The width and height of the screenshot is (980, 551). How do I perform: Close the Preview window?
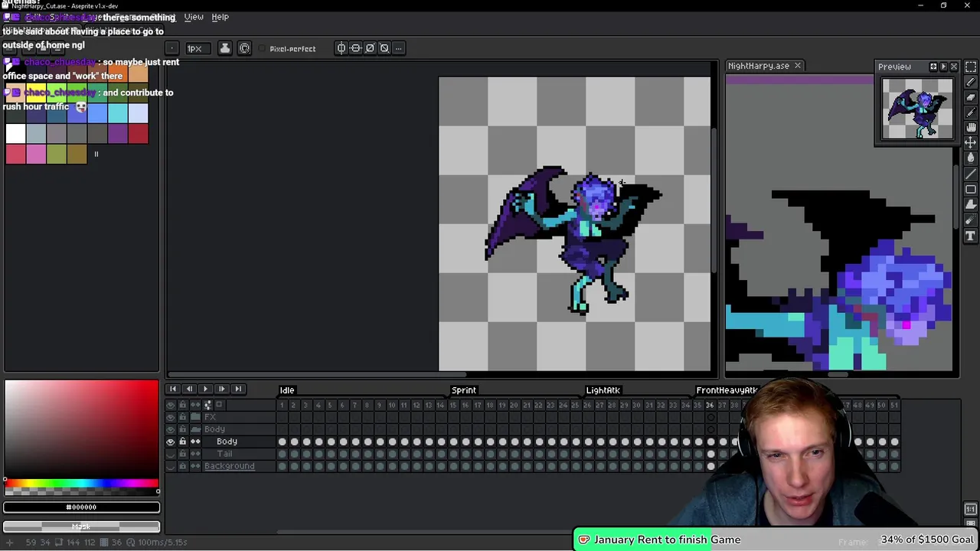(x=954, y=67)
